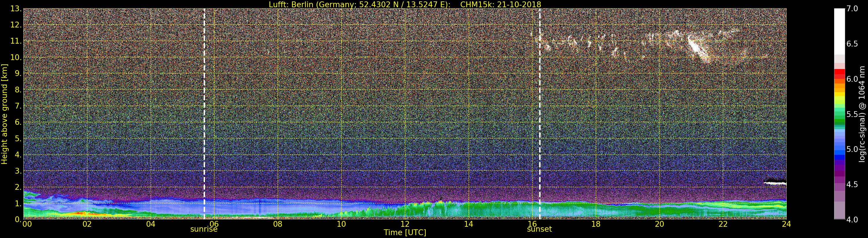Click time axis tick '04'
This screenshot has height=238, width=868.
pos(151,224)
